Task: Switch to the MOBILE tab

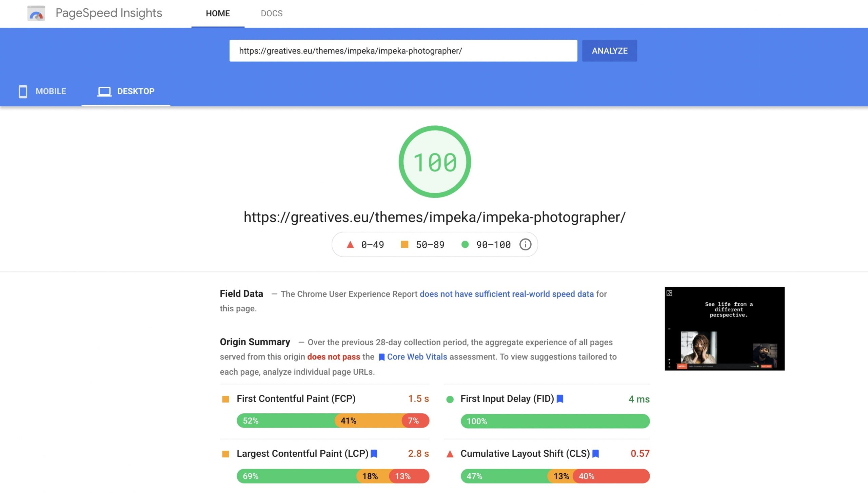Action: click(x=50, y=91)
